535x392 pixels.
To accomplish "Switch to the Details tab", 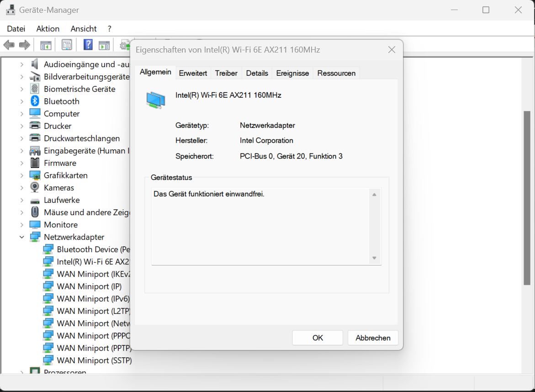I will pyautogui.click(x=257, y=73).
